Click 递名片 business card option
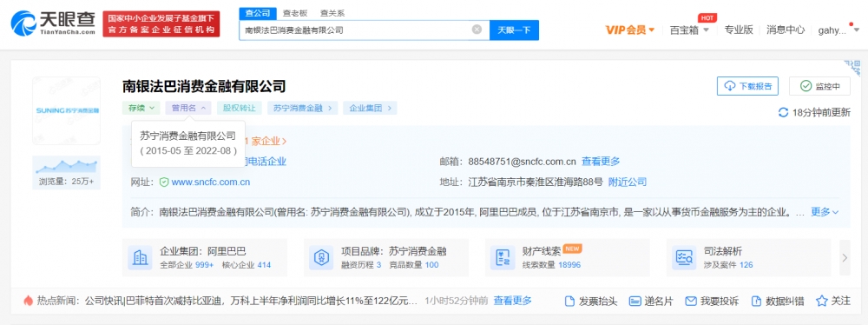This screenshot has height=325, width=868. (652, 302)
